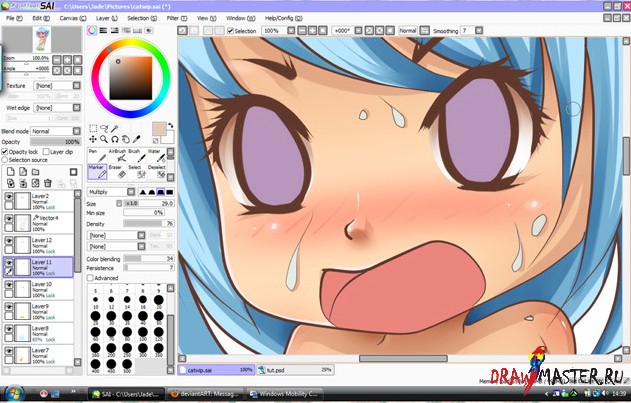631x403 pixels.
Task: Switch to the catwip.sai document tab
Action: click(x=216, y=370)
